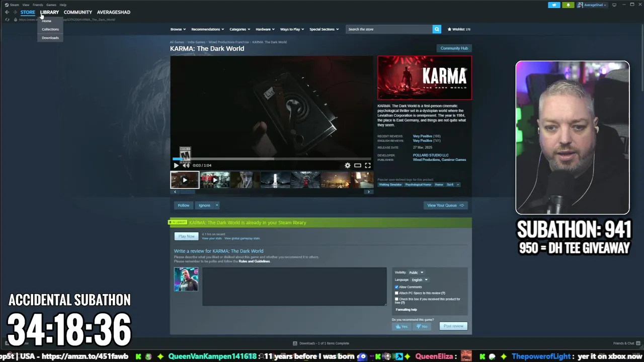Toggle the Allow Comments checkbox
644x362 pixels.
(x=396, y=287)
